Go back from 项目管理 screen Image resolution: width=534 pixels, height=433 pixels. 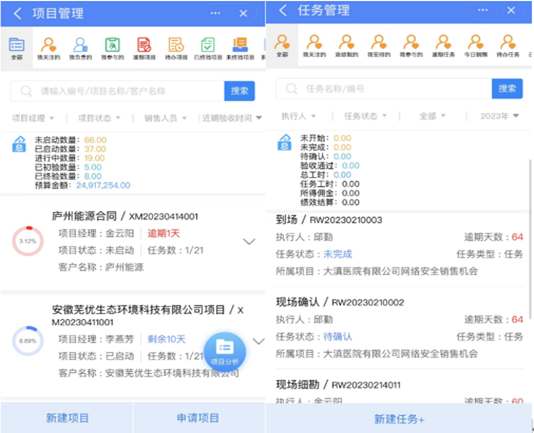[17, 14]
